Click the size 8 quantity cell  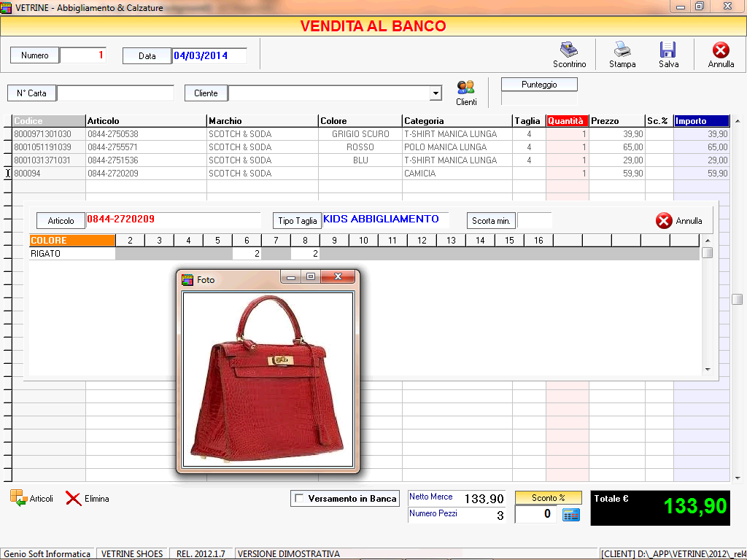coord(305,253)
